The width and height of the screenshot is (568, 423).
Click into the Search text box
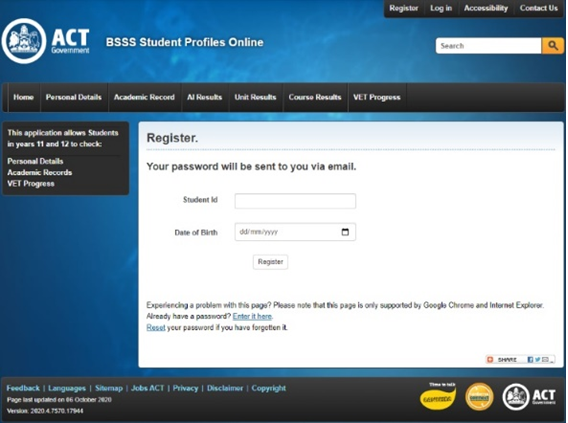(489, 46)
